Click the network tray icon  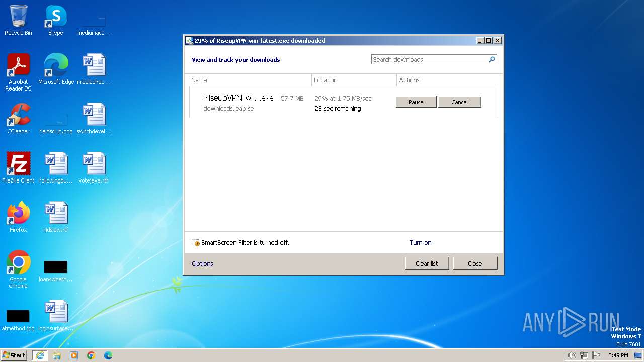click(584, 355)
